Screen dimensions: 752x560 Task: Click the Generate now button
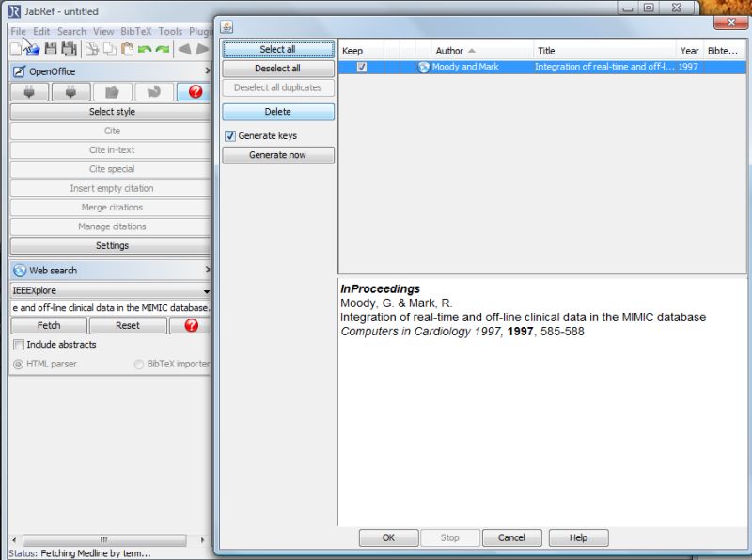(278, 155)
